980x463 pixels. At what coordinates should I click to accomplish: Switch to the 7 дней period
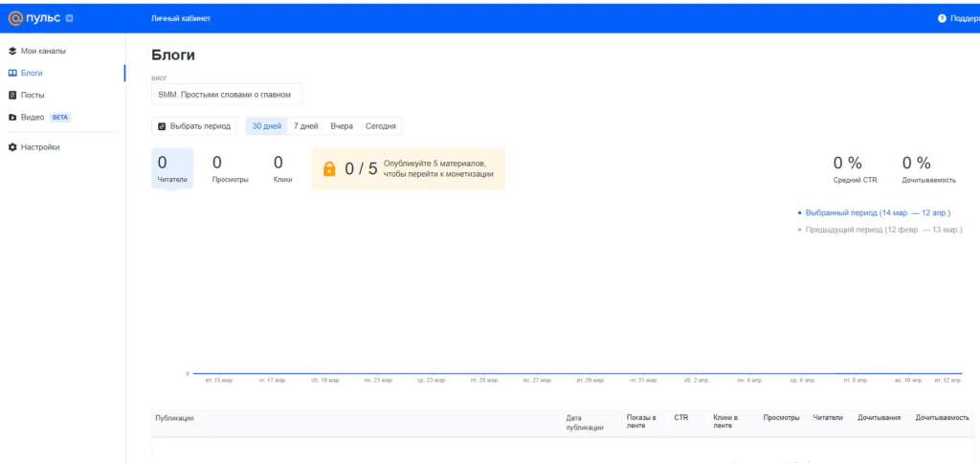[x=305, y=126]
